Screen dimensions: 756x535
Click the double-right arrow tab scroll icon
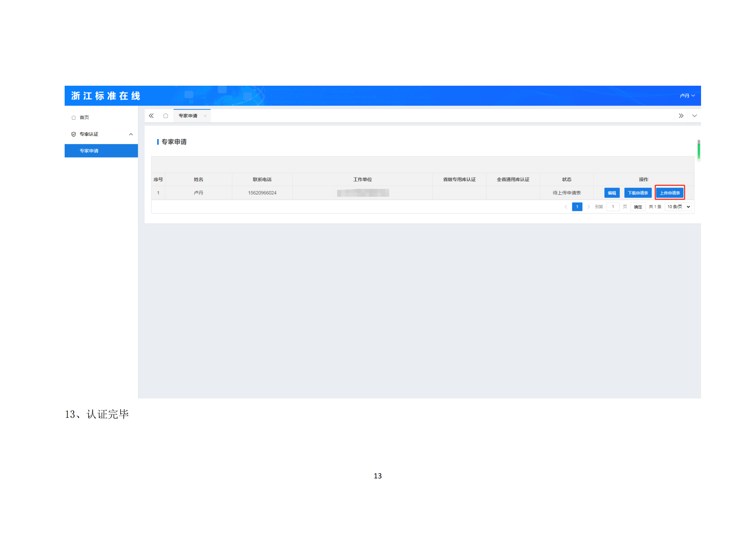tap(681, 115)
